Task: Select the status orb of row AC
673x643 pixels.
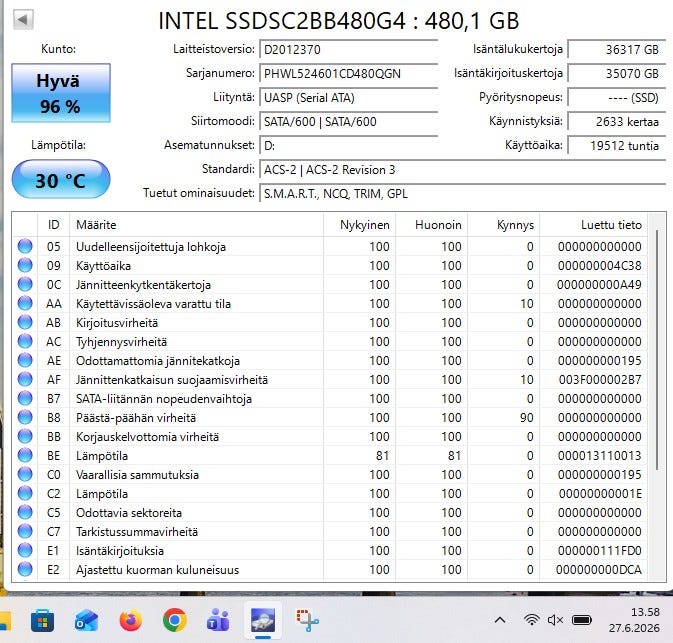Action: coord(25,341)
